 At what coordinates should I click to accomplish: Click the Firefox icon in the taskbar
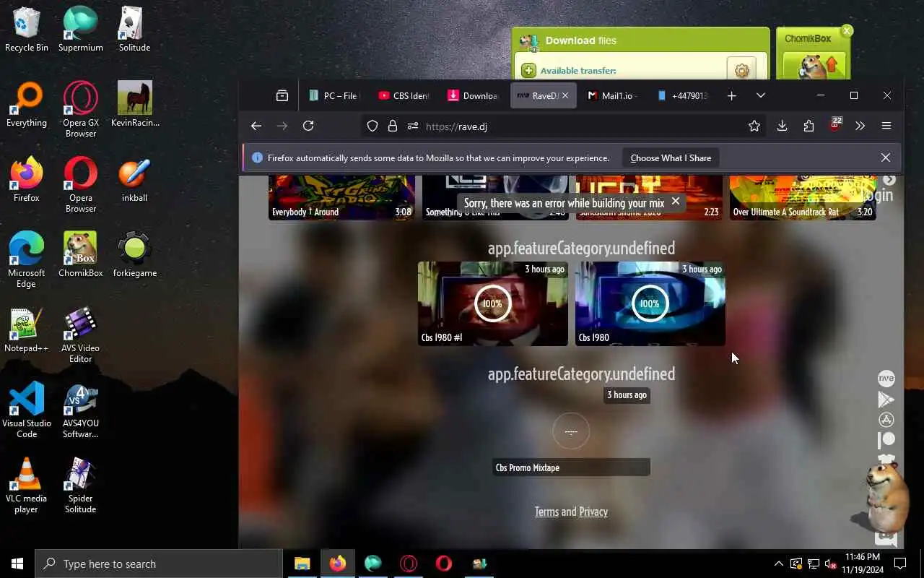(337, 564)
